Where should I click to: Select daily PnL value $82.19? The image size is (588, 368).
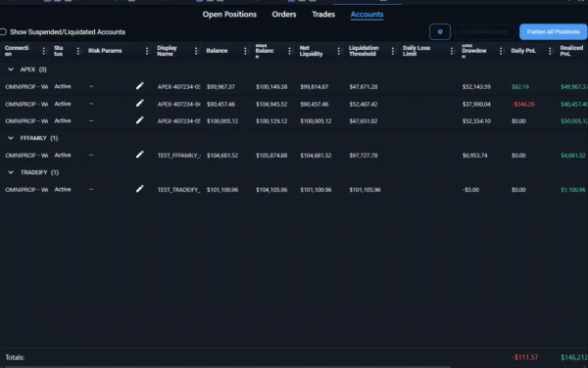coord(520,86)
